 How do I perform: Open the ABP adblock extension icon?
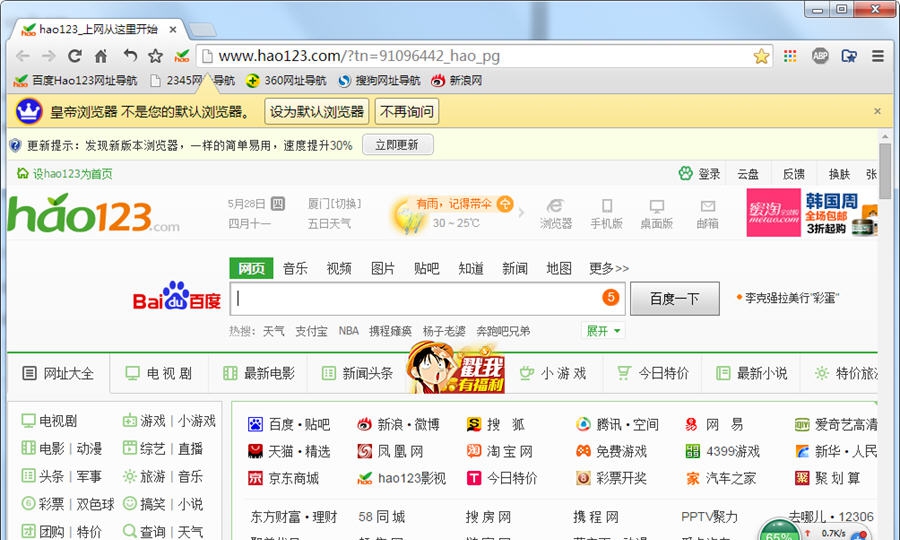point(820,56)
